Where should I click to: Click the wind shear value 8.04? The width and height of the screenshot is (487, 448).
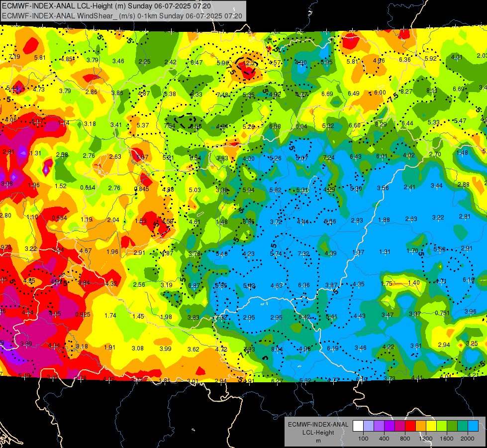pos(277,349)
